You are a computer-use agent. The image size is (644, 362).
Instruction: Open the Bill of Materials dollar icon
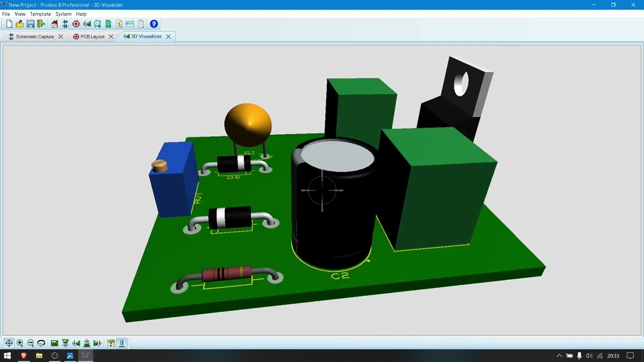[x=119, y=24]
